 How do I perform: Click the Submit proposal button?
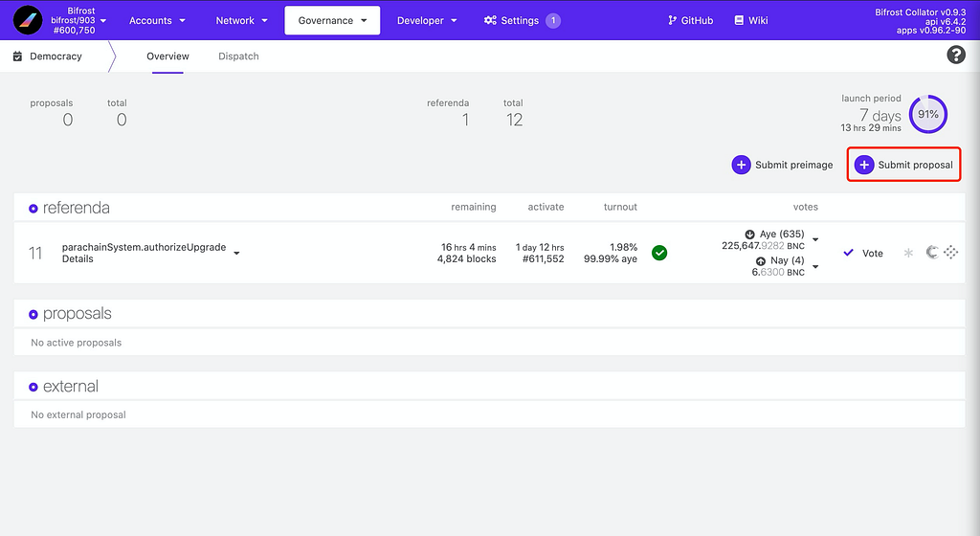click(x=903, y=165)
